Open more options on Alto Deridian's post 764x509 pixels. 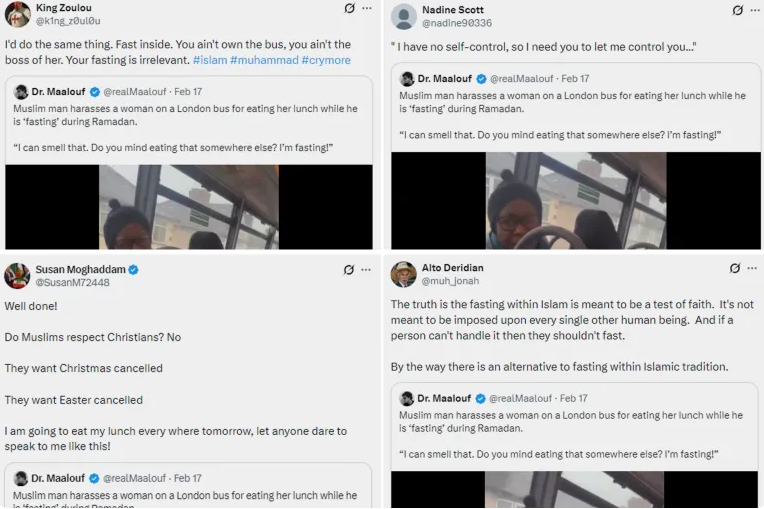755,268
